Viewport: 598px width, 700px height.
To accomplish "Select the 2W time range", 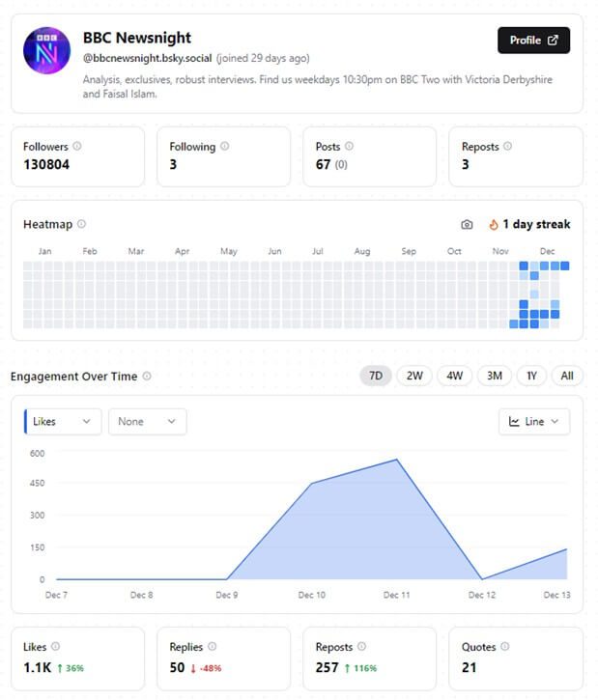I will (x=414, y=376).
